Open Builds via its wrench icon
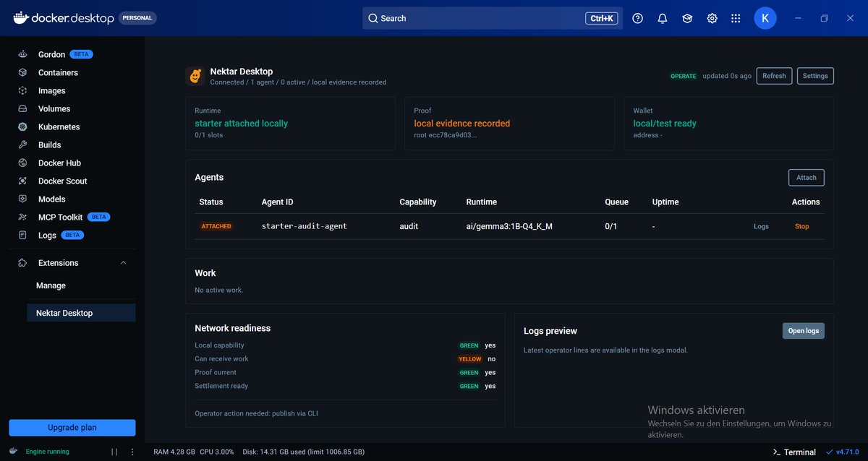 [23, 145]
